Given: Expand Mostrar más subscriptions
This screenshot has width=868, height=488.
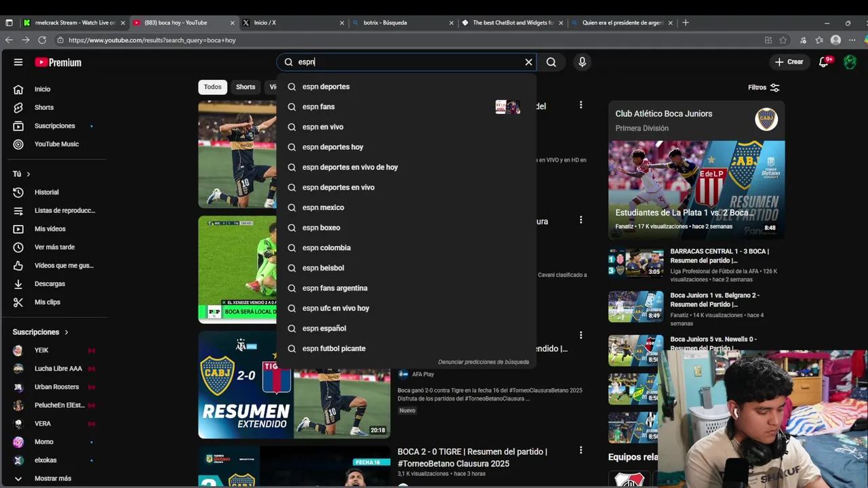Looking at the screenshot, I should tap(53, 479).
